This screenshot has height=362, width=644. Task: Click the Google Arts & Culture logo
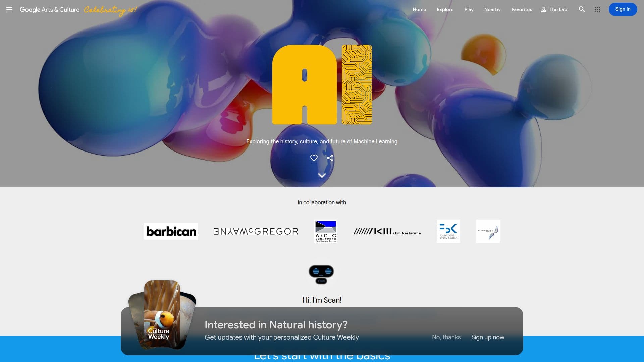click(50, 9)
